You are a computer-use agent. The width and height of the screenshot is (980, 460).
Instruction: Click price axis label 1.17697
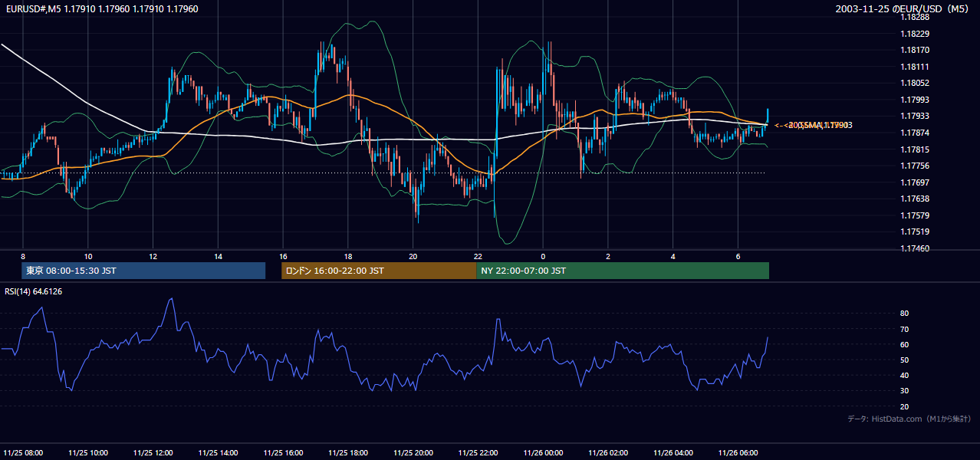coord(914,182)
